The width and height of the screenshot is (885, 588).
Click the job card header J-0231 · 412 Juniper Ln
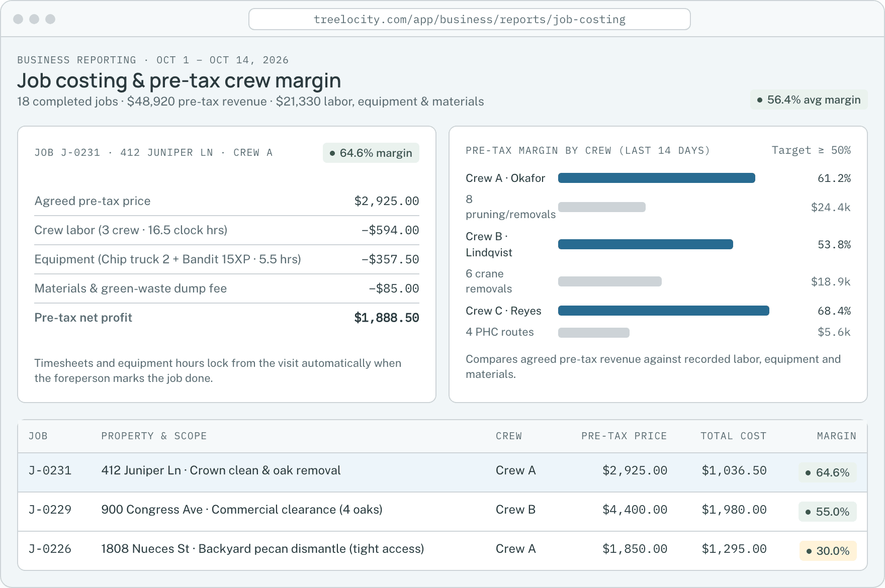pos(153,153)
